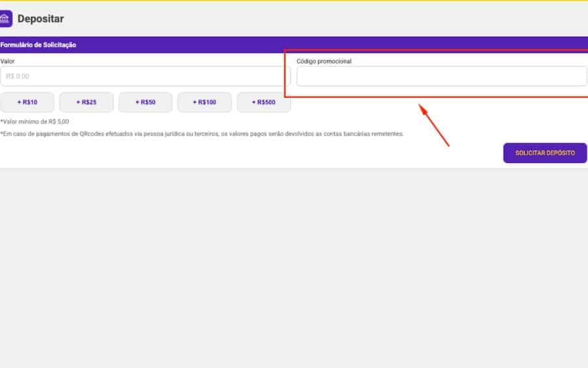Select the Formulário de Solicitação header bar
Image resolution: width=588 pixels, height=368 pixels.
[294, 45]
